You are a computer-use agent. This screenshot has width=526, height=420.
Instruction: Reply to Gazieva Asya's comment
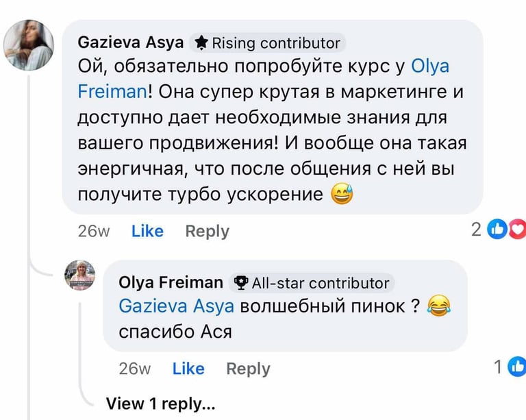[x=207, y=232]
